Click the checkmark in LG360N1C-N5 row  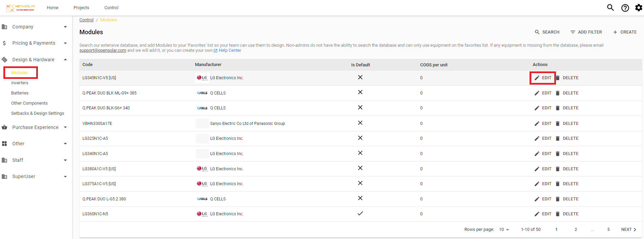click(x=360, y=213)
